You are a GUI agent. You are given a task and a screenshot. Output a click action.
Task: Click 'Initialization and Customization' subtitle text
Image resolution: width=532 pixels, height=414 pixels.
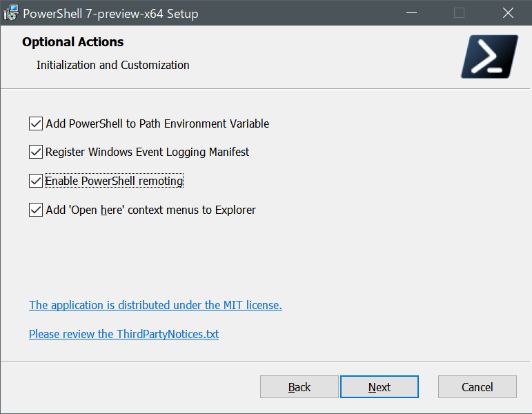point(113,65)
